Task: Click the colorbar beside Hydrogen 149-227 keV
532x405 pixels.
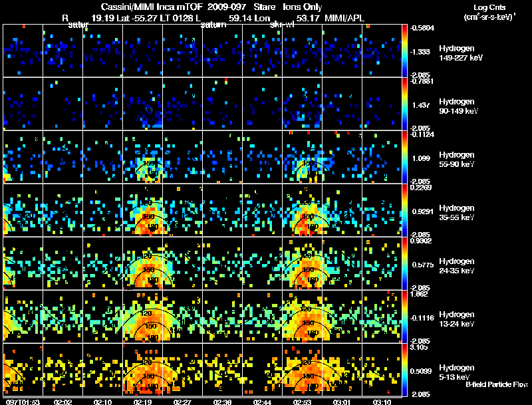Action: point(404,51)
